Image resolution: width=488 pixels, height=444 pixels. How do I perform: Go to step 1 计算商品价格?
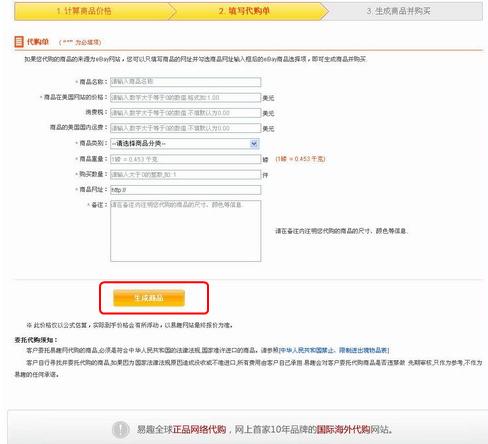84,11
